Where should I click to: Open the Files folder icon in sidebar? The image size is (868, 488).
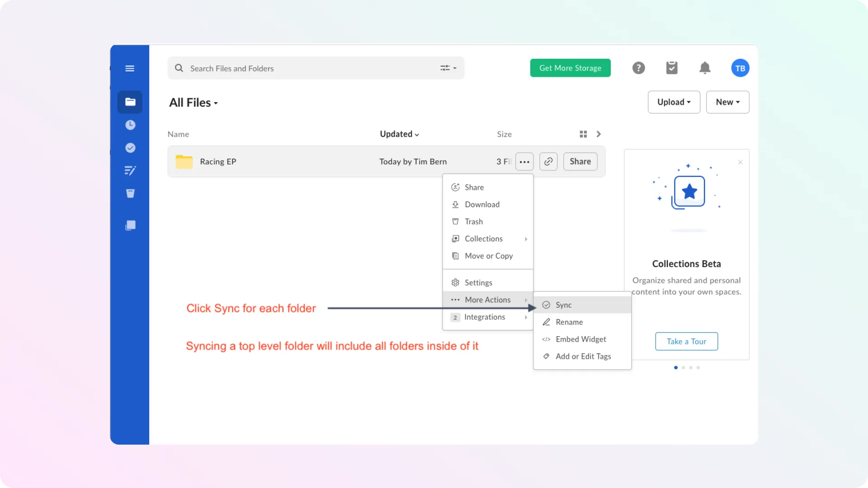tap(130, 102)
